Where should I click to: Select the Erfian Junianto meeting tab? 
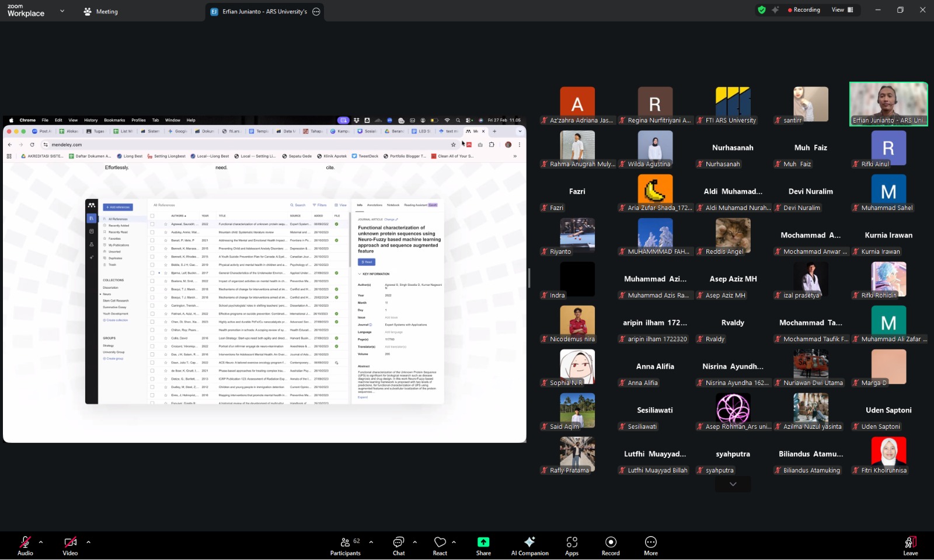click(264, 12)
